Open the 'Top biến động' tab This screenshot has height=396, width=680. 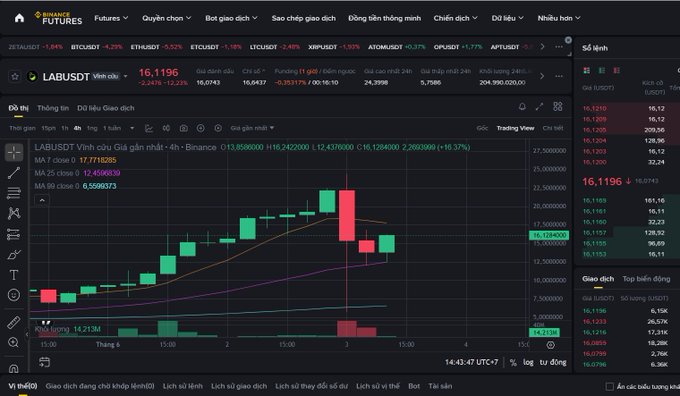click(646, 279)
